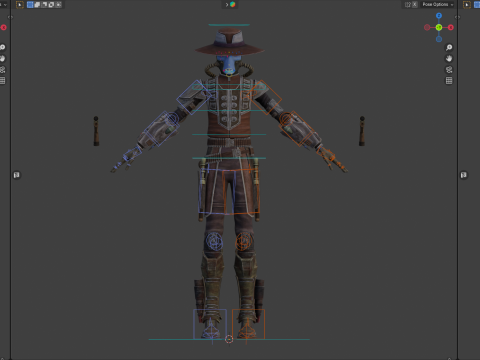Open the Pose Options dropdown

[x=438, y=4]
